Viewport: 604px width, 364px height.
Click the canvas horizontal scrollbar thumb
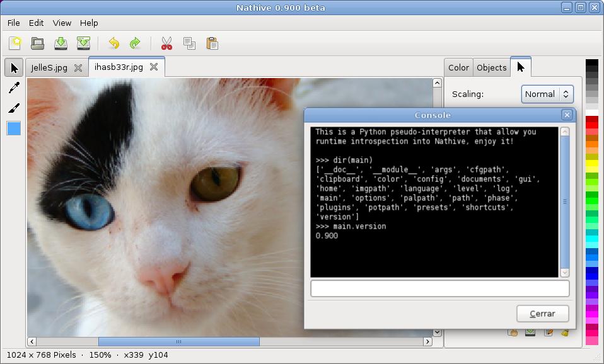coord(178,342)
